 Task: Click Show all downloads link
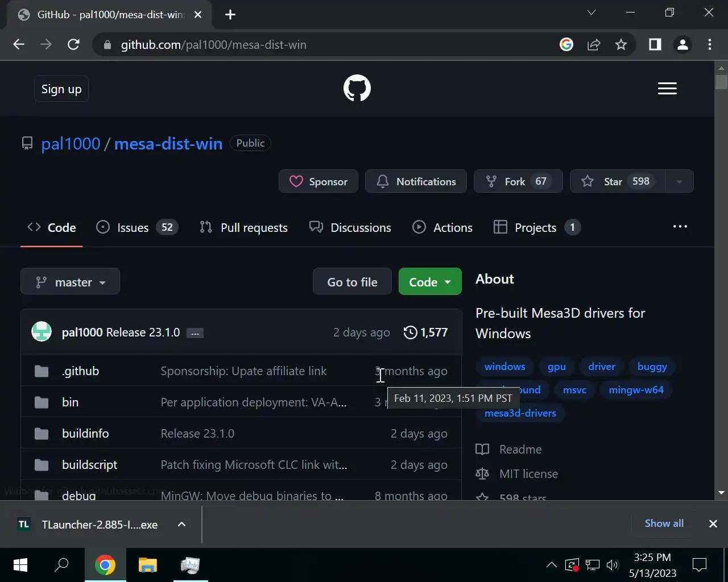tap(664, 523)
